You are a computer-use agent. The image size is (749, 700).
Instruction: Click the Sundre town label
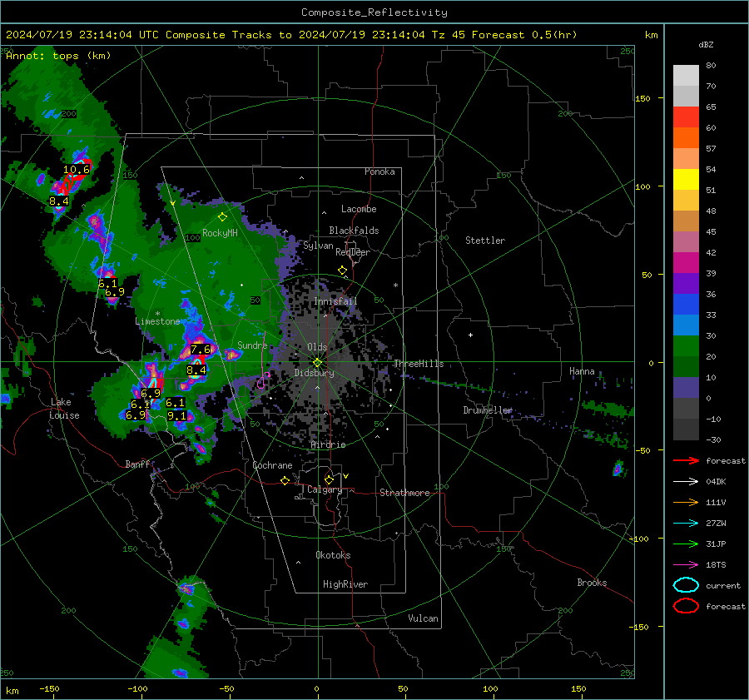[252, 345]
